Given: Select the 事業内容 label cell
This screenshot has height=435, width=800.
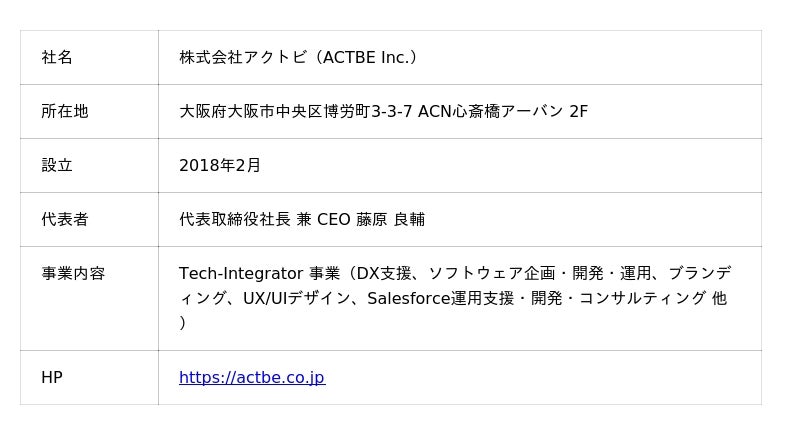Looking at the screenshot, I should (73, 273).
